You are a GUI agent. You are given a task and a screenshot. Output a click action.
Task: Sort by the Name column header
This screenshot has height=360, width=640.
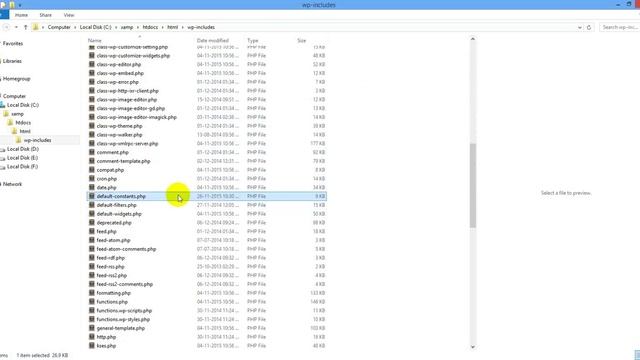[x=95, y=40]
